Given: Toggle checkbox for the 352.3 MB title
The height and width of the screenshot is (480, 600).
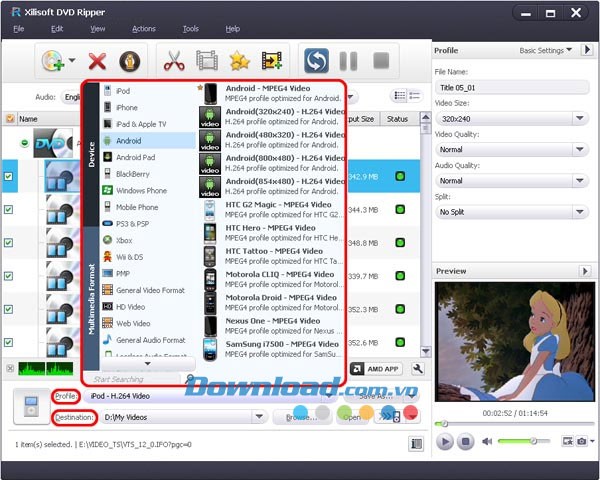Looking at the screenshot, I should [x=8, y=309].
